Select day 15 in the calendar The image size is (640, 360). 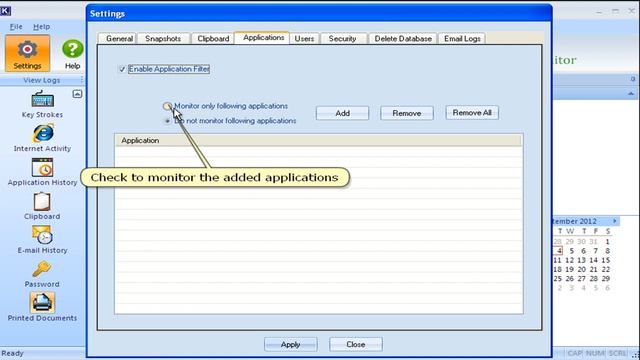click(606, 260)
